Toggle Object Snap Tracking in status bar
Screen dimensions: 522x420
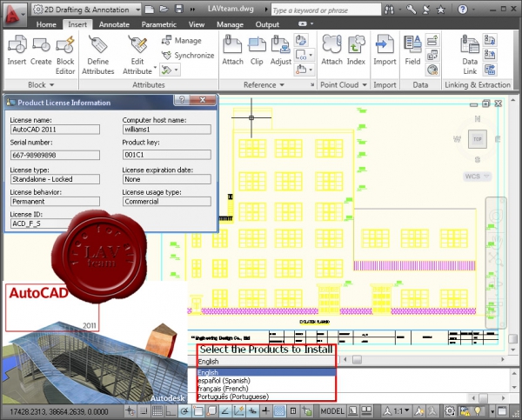click(x=225, y=411)
